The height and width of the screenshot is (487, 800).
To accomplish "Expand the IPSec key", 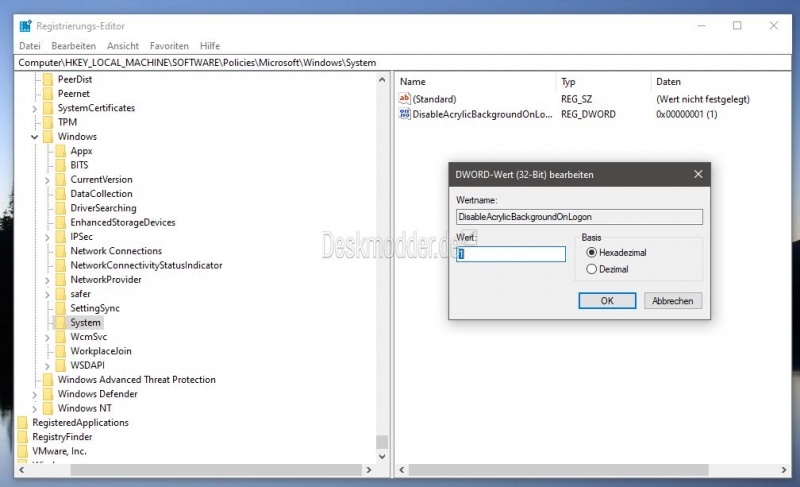I will (47, 237).
